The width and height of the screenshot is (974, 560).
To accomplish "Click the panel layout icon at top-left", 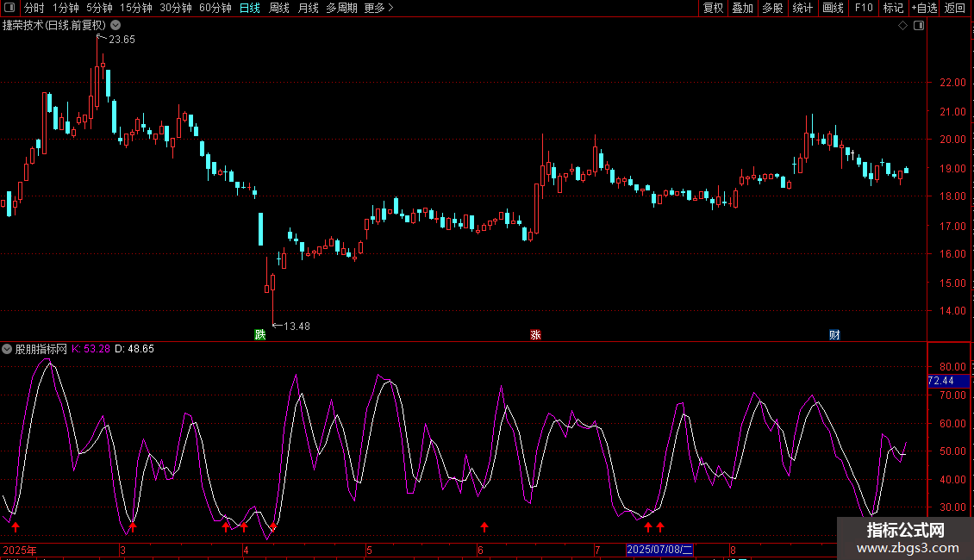I will [x=9, y=8].
